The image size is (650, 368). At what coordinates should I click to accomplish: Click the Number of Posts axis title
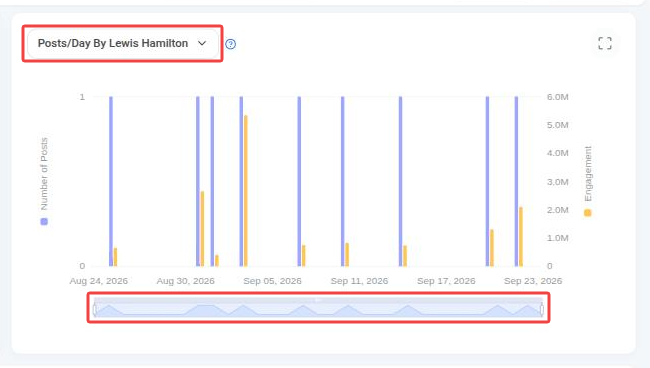[x=44, y=174]
